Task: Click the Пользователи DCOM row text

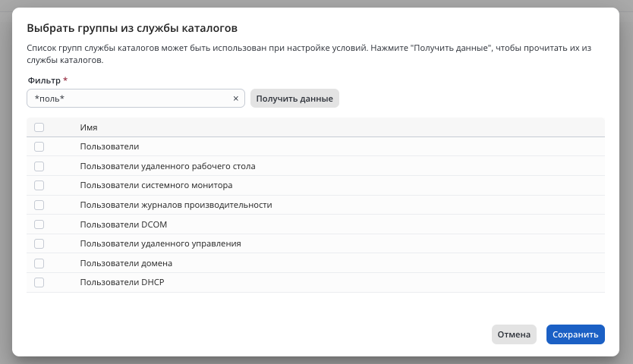Action: 123,224
